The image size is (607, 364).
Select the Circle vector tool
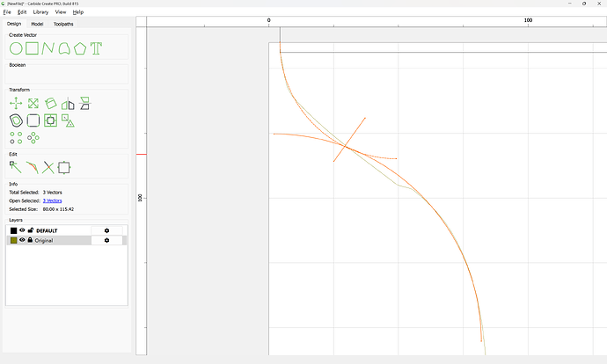coord(16,48)
